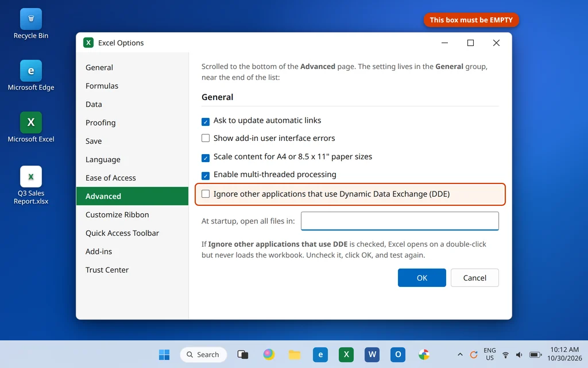Open the Language category
The image size is (588, 368).
point(132,160)
